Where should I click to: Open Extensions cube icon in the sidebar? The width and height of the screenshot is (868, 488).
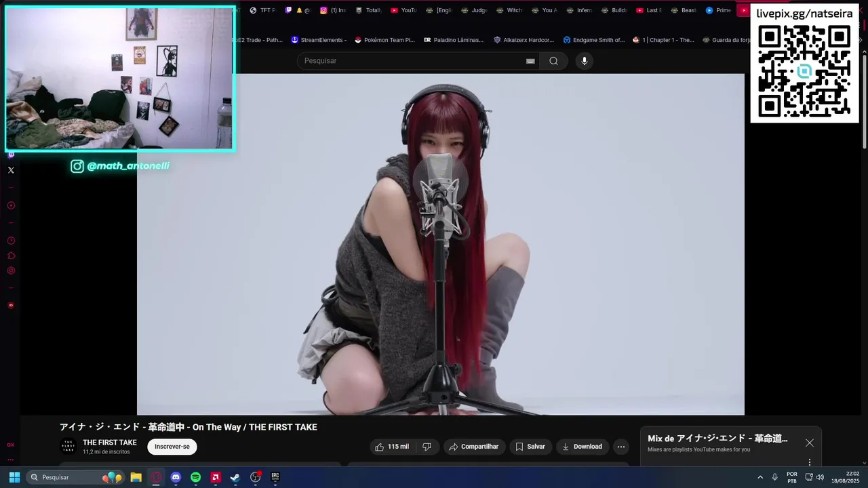click(x=11, y=256)
